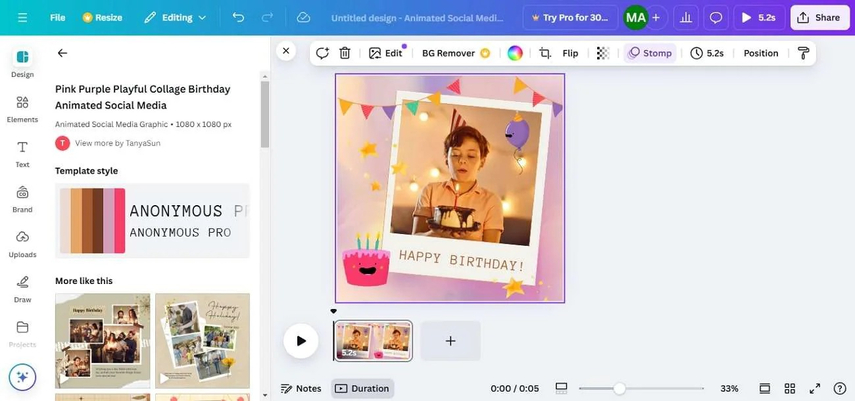Check cloud save status icon
The width and height of the screenshot is (855, 401).
pyautogui.click(x=303, y=17)
